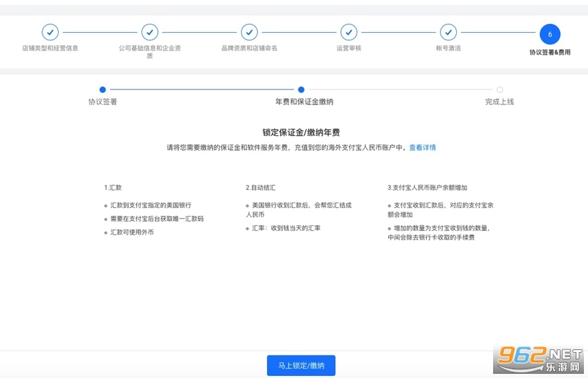Select the 公司基础信息和企业资质 step label

tap(150, 52)
